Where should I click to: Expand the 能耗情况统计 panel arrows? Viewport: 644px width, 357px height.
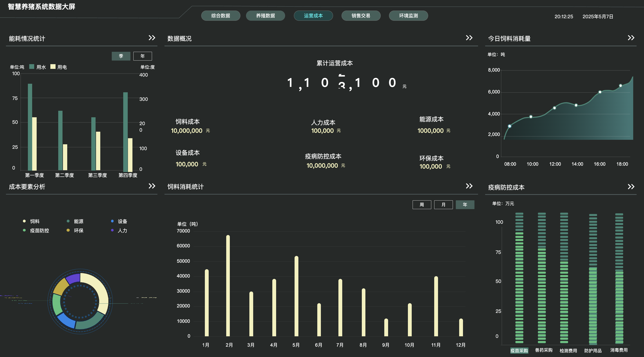(x=152, y=38)
